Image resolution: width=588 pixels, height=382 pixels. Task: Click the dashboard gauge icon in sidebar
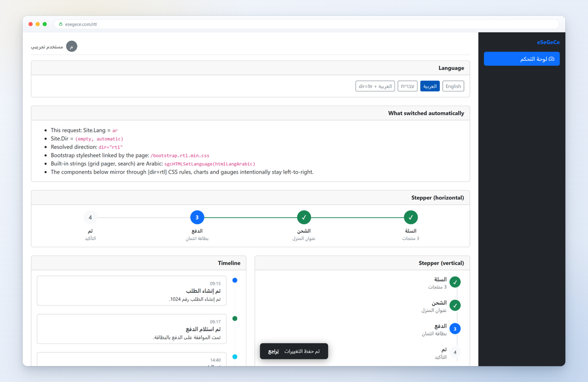point(551,59)
